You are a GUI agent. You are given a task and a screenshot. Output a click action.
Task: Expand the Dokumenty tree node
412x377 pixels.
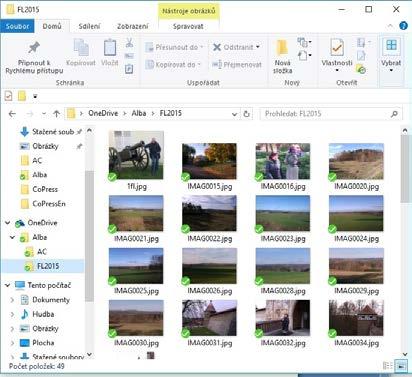12,300
